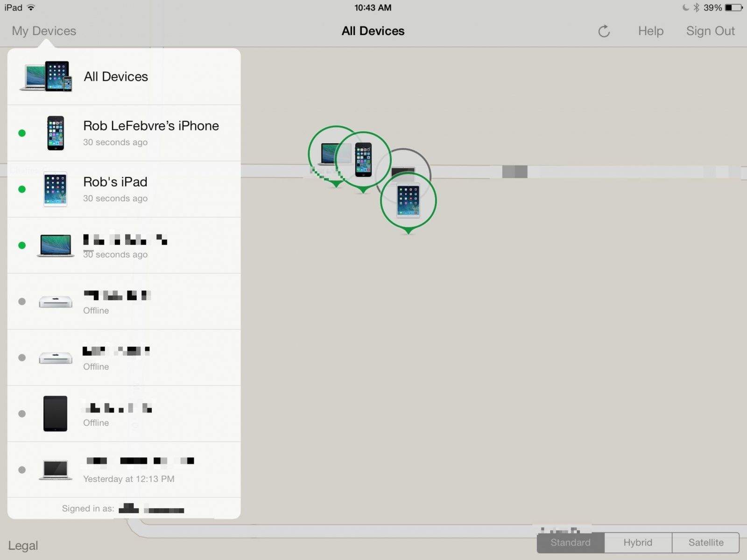Select the iPhone pin on the map
The height and width of the screenshot is (560, 747).
point(363,160)
